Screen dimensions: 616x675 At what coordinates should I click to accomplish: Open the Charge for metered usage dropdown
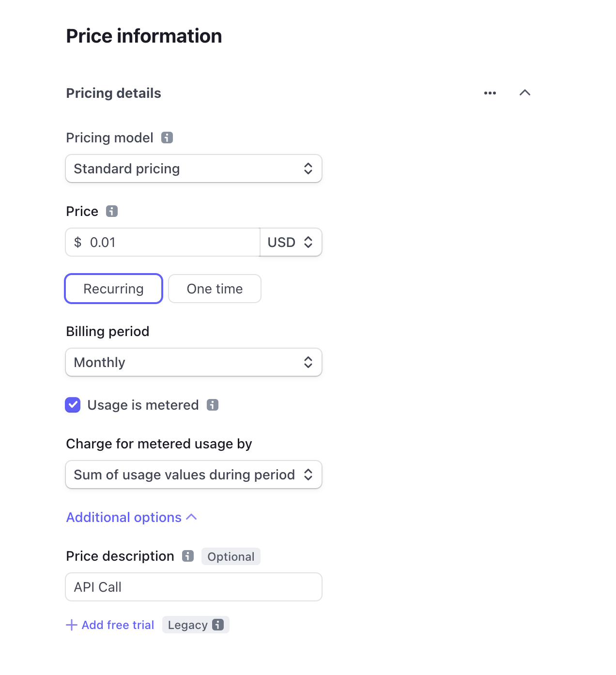pos(193,475)
